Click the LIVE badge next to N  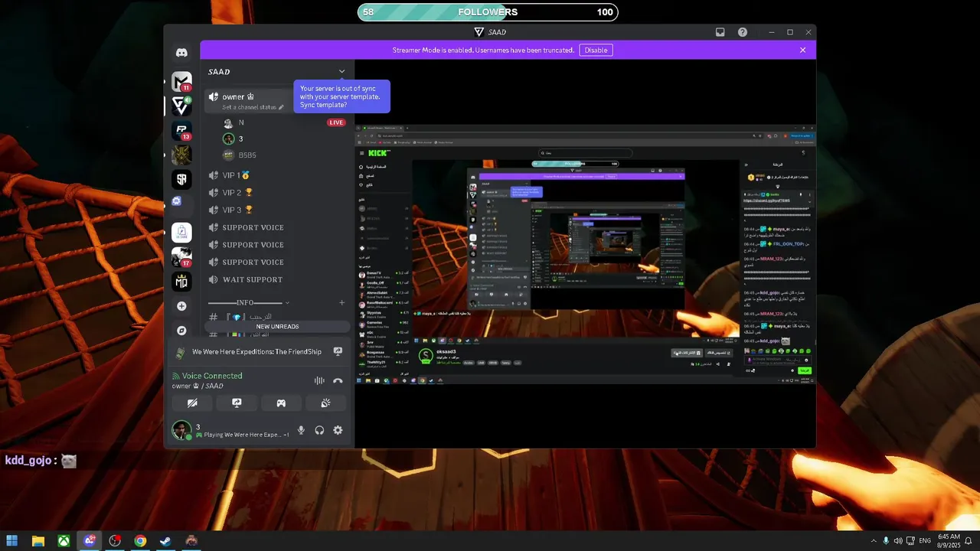pos(336,122)
